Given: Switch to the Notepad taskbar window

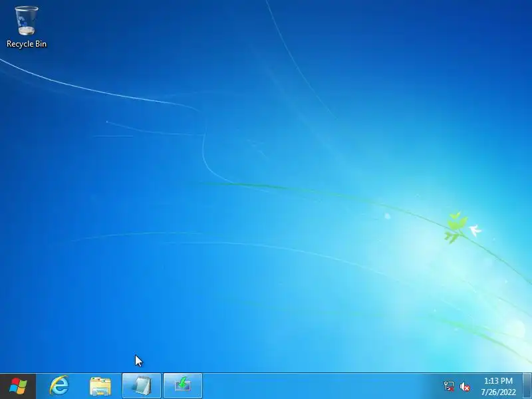Looking at the screenshot, I should 142,386.
